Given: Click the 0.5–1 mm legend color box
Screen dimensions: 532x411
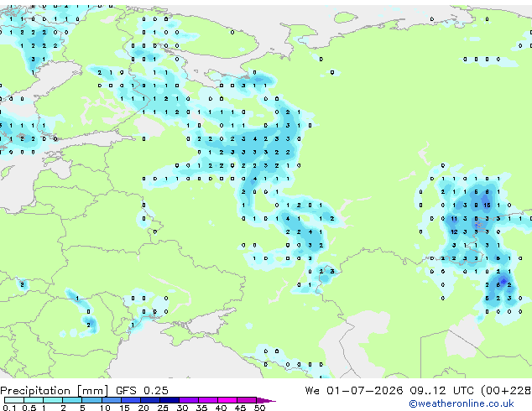Looking at the screenshot, I should [34, 400].
